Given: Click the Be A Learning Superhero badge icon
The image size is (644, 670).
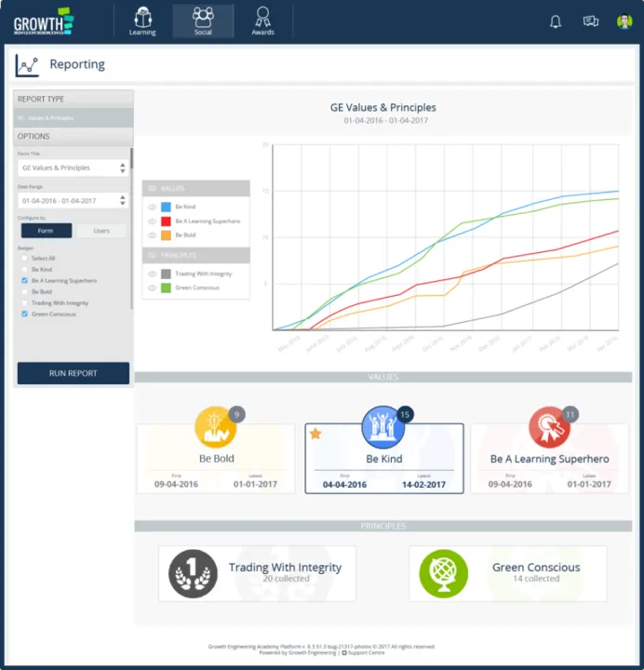Looking at the screenshot, I should click(549, 428).
